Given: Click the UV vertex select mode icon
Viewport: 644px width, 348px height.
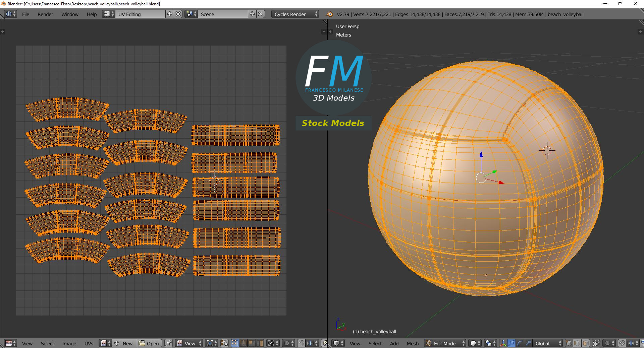Looking at the screenshot, I should [235, 343].
